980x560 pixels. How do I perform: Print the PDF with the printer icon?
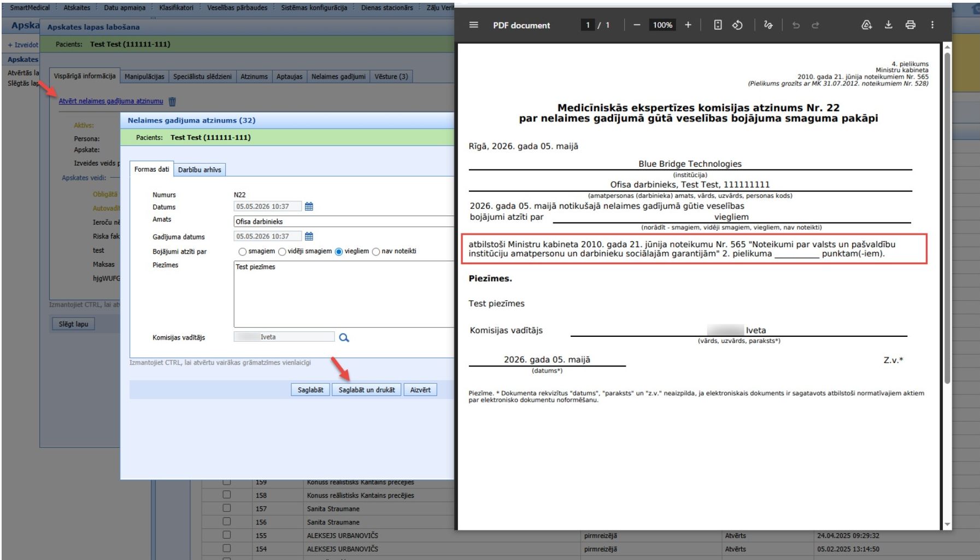tap(911, 25)
